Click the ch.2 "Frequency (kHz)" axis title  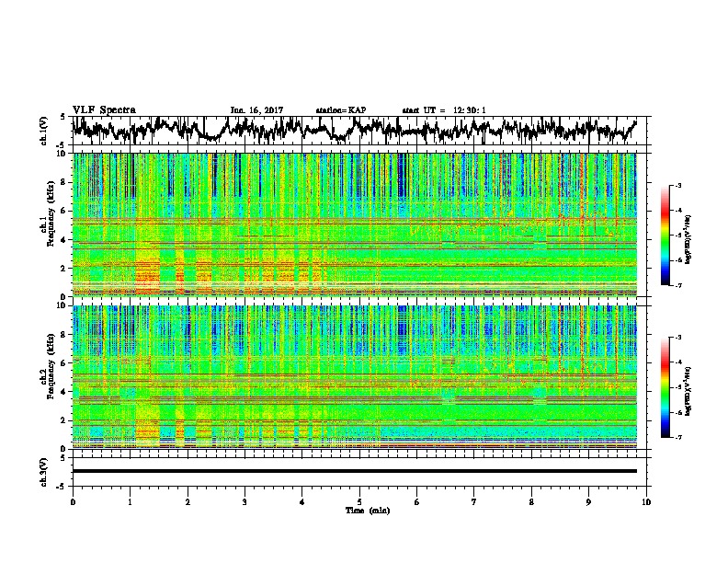pyautogui.click(x=51, y=366)
